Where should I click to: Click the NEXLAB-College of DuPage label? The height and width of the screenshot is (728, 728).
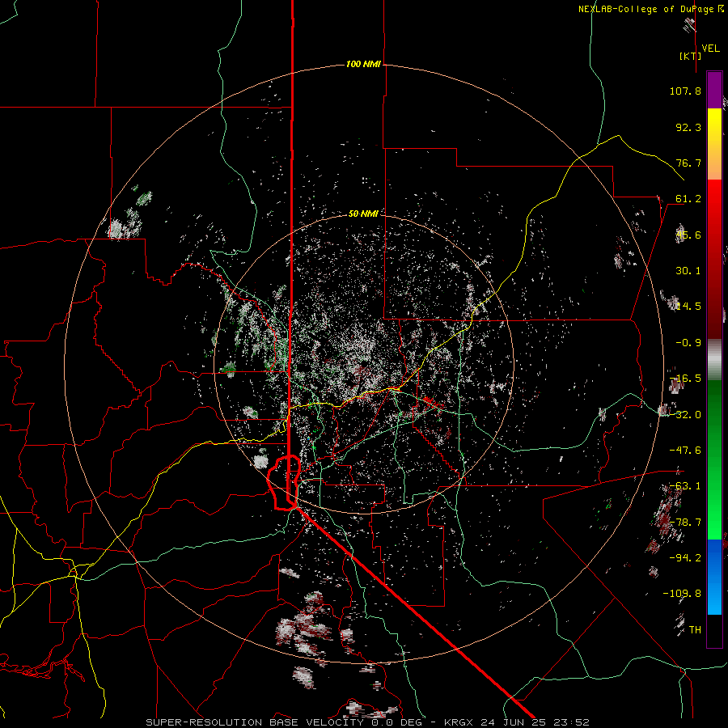click(651, 9)
